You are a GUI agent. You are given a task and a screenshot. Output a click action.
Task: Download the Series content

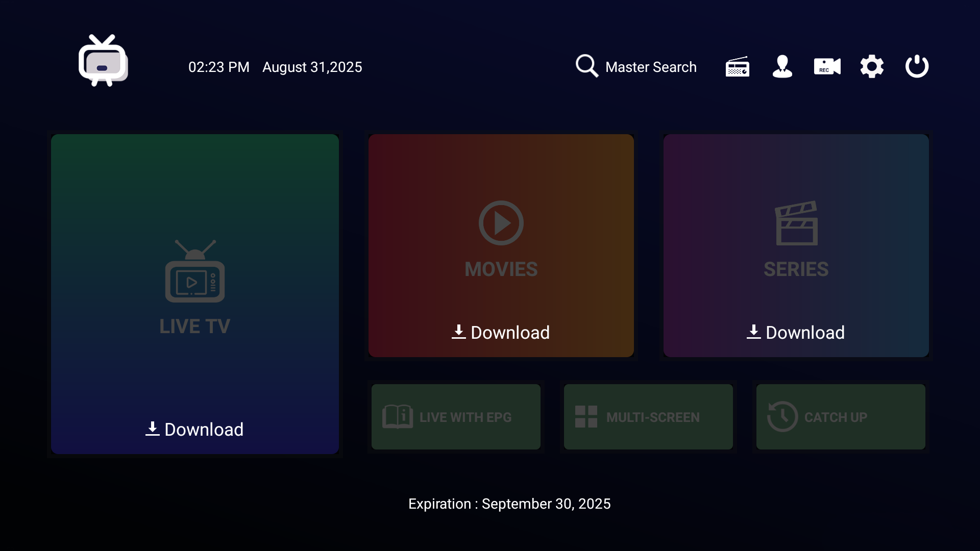click(x=796, y=333)
